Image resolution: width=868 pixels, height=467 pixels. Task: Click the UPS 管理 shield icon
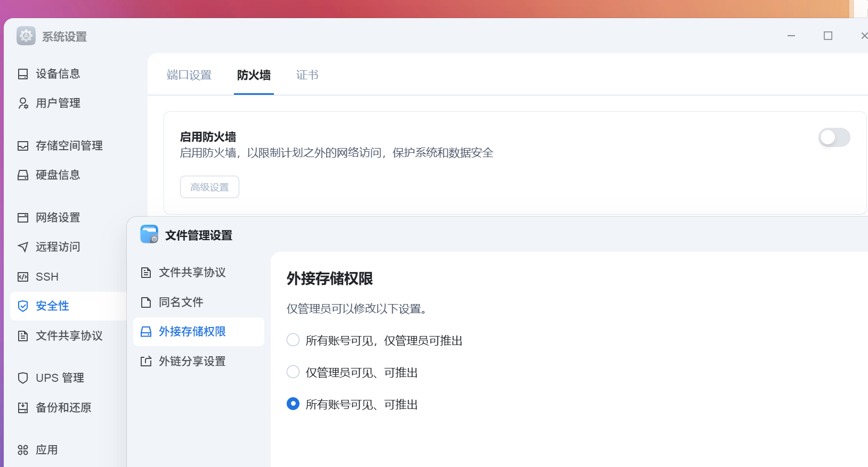(x=23, y=378)
